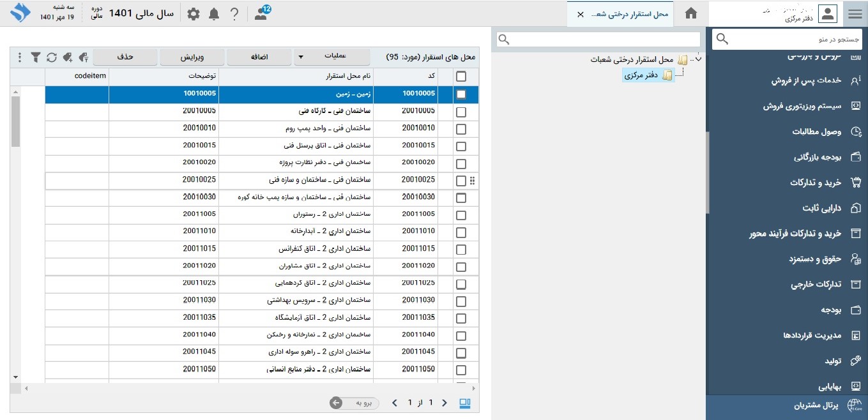Open the online users icon with badge 12
The height and width of the screenshot is (420, 868).
coord(261,14)
